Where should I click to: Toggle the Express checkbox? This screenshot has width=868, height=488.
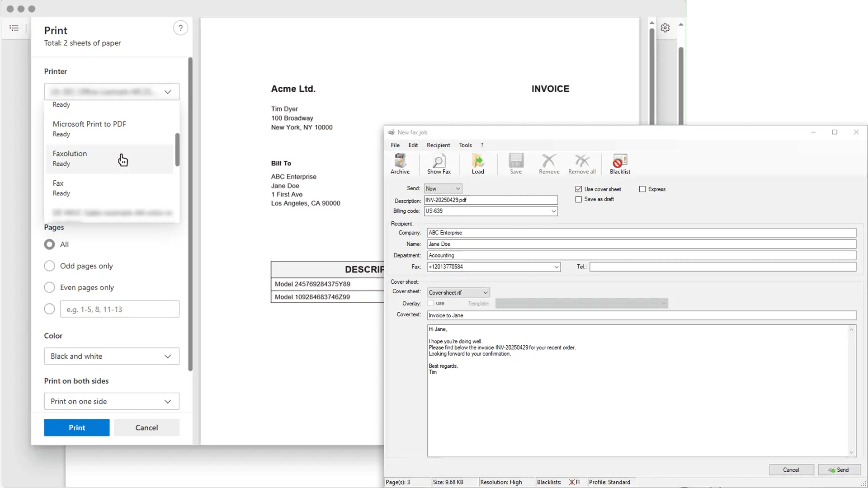pos(642,189)
